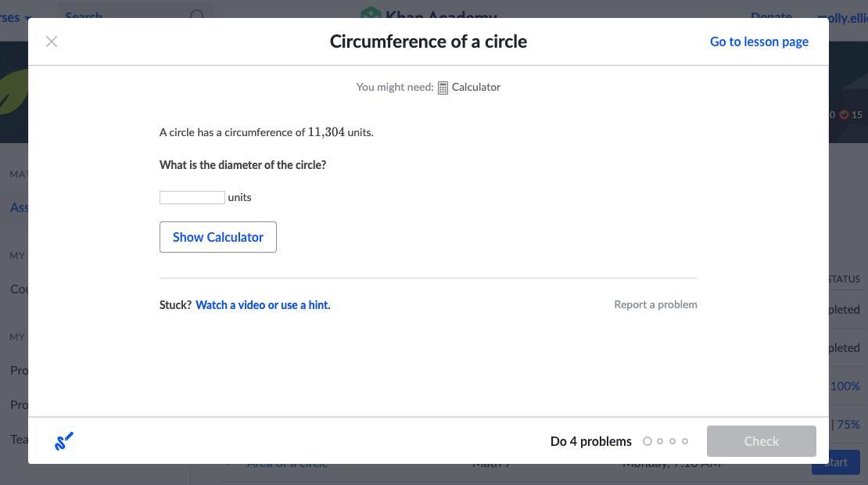Click the calculator icon beside 'You might need'
868x485 pixels.
coord(443,88)
